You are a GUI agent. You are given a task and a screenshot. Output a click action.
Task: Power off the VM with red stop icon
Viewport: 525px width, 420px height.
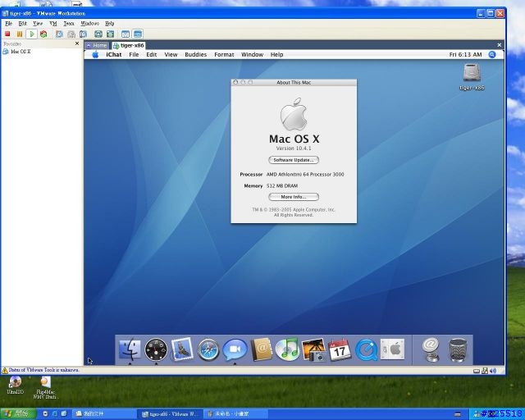[7, 34]
